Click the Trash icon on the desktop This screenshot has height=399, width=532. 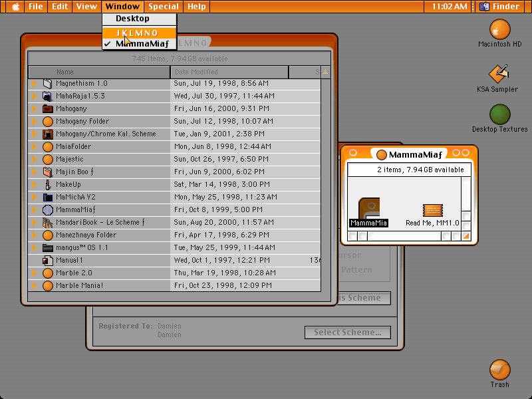[500, 370]
